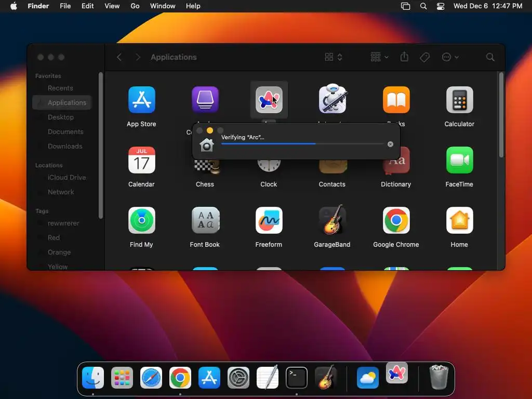Open the FaceTime app icon
Viewport: 532px width, 399px height.
tap(459, 160)
